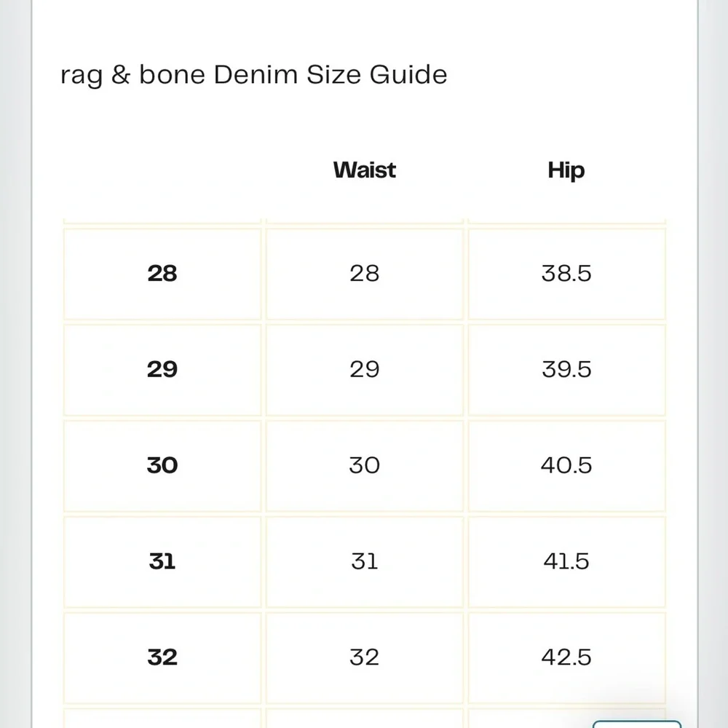The width and height of the screenshot is (728, 728).
Task: Click the size 28 row label
Action: click(x=162, y=274)
